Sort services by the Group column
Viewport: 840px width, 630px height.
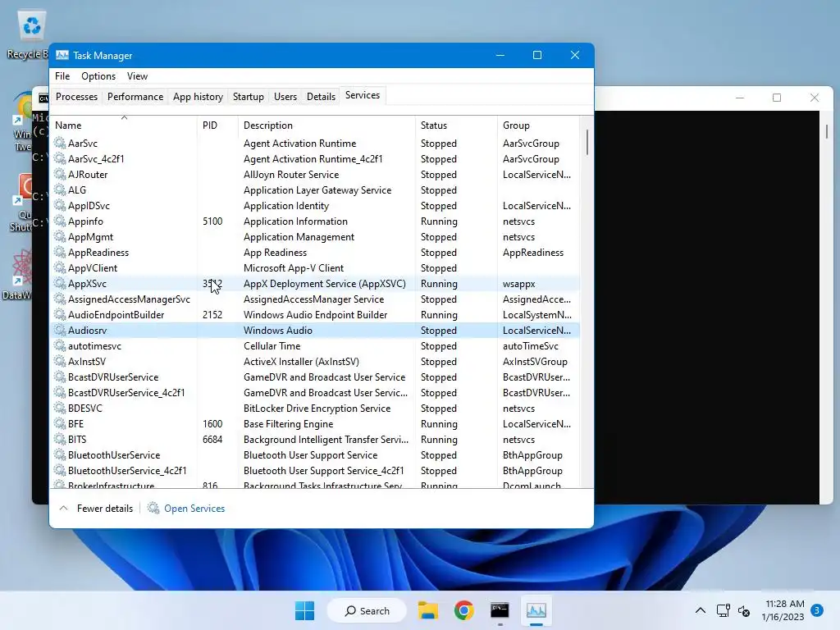click(538, 126)
